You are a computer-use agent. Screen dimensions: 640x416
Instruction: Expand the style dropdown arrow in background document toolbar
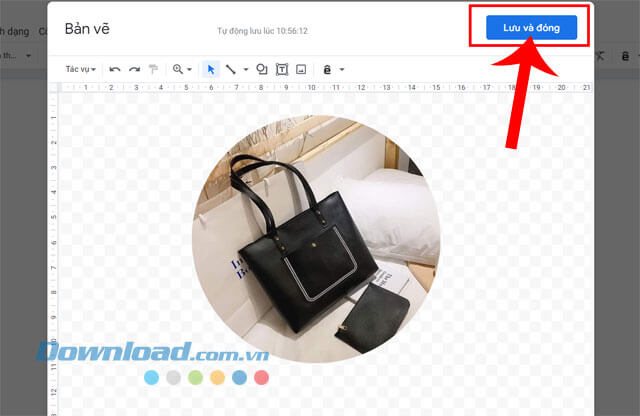(x=28, y=56)
